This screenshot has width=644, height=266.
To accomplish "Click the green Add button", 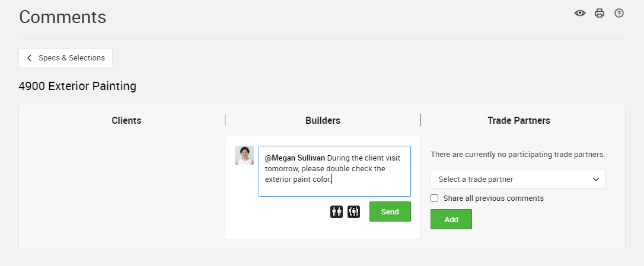I will pyautogui.click(x=451, y=219).
